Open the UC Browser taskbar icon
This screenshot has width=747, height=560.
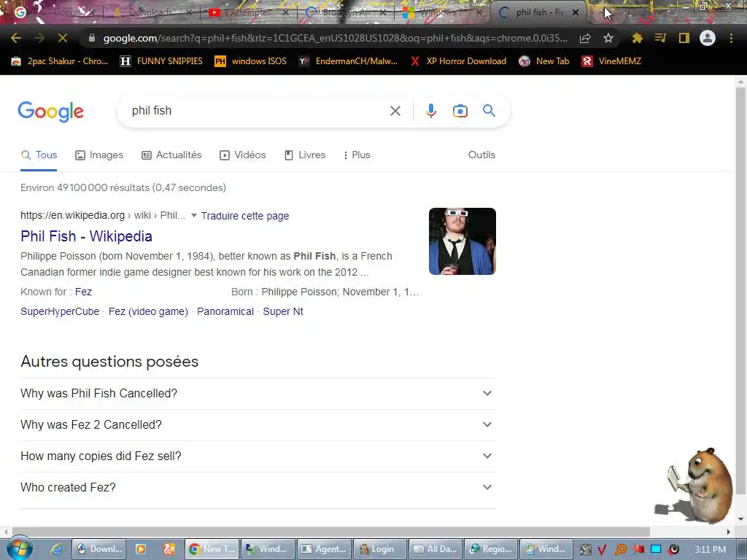(x=169, y=549)
